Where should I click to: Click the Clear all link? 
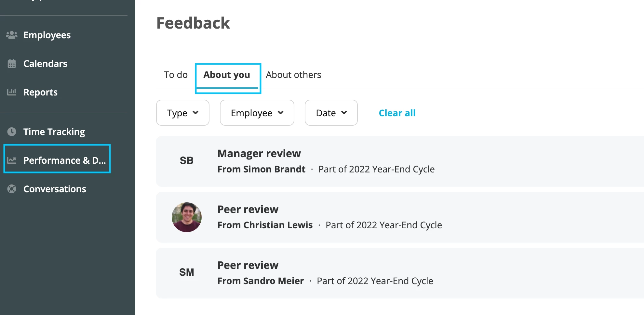(x=397, y=113)
